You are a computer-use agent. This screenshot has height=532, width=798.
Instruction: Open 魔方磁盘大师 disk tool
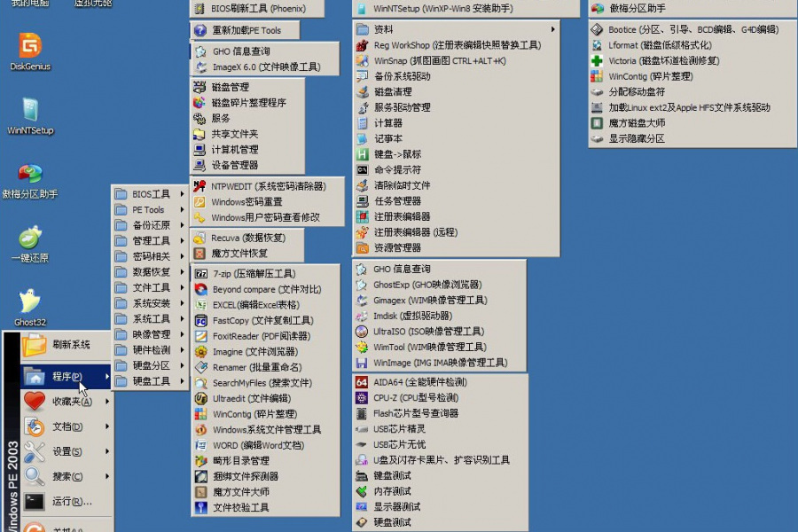pos(692,122)
